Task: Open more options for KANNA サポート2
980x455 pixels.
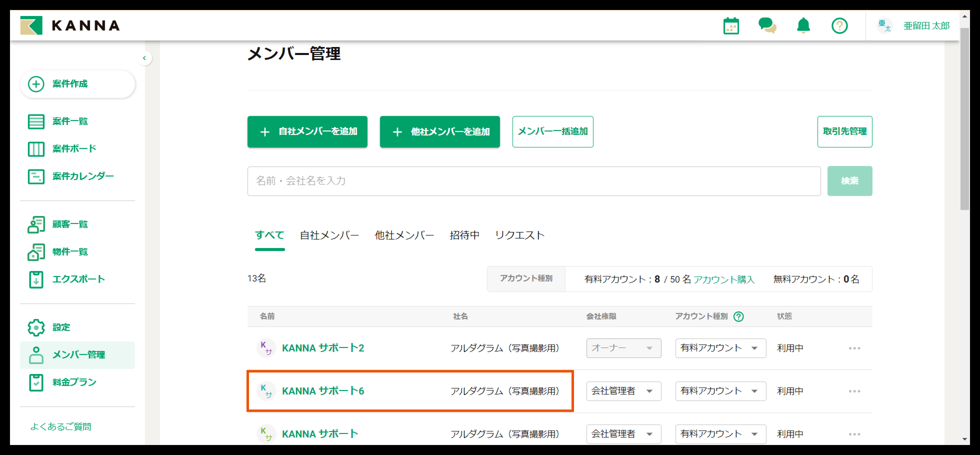Action: tap(854, 348)
